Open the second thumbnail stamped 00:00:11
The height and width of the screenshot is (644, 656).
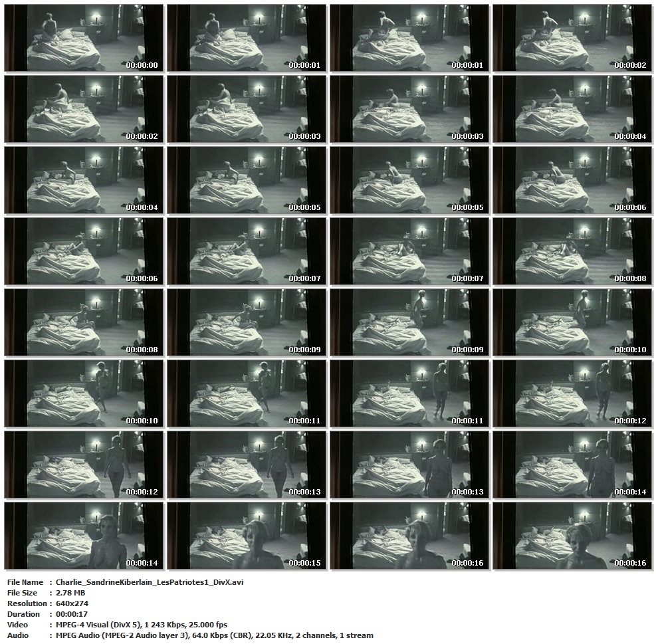pyautogui.click(x=409, y=393)
